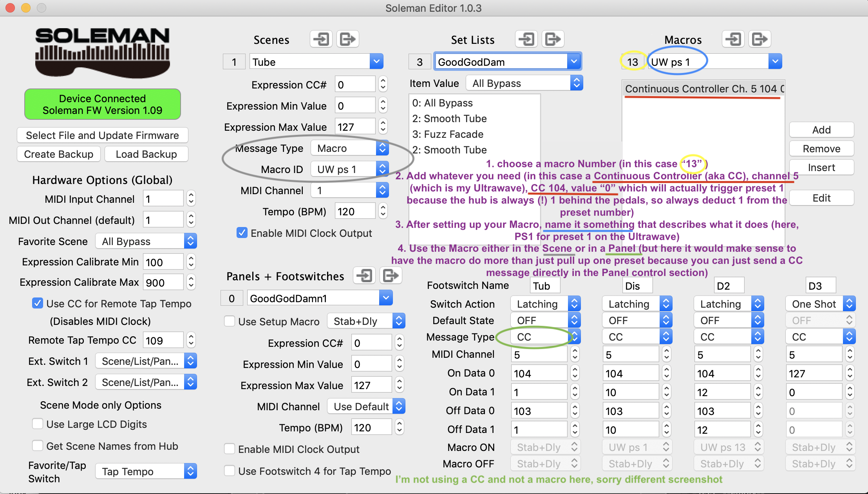The width and height of the screenshot is (868, 494).
Task: Click the MIDI Input Channel stepper
Action: point(191,198)
